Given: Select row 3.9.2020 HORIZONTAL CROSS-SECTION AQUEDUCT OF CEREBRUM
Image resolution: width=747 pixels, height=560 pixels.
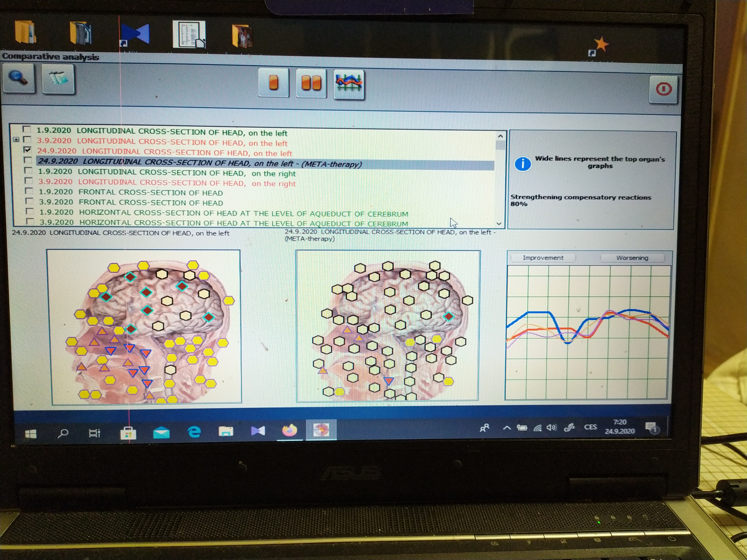Looking at the screenshot, I should (x=224, y=223).
